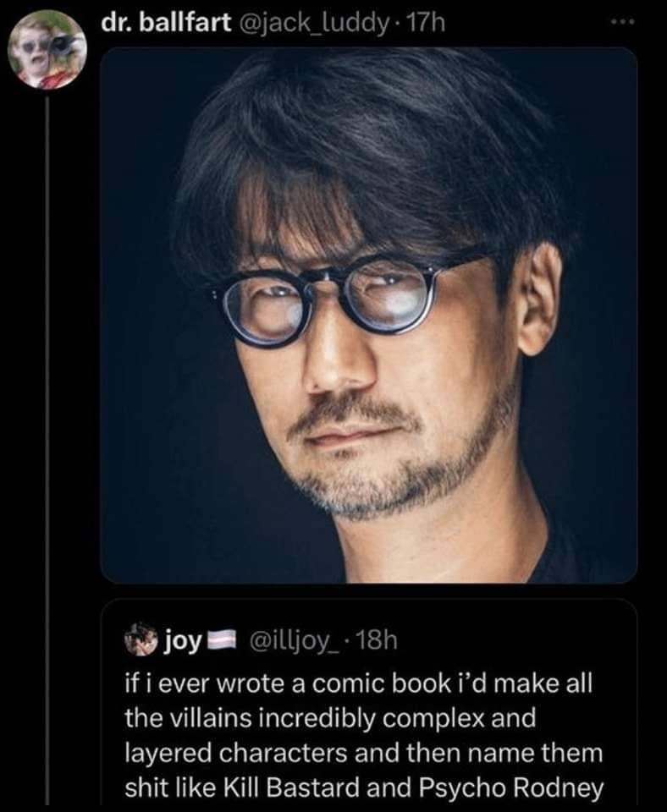This screenshot has width=667, height=812.
Task: Open dr. ballfart display name profile link
Action: (164, 23)
